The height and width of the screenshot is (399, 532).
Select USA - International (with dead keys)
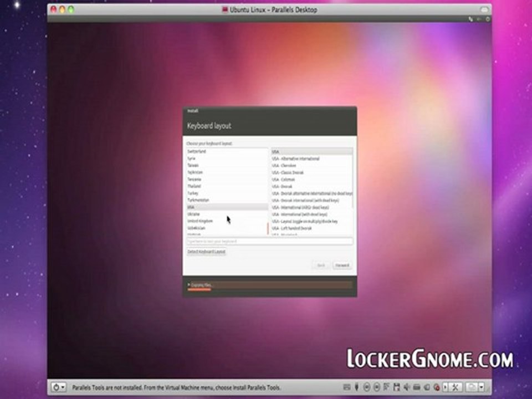(x=311, y=214)
